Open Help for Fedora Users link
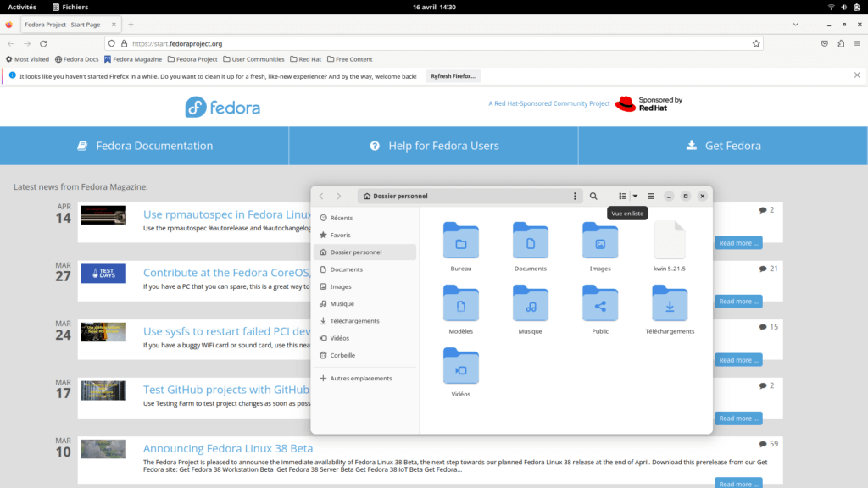 coord(433,146)
